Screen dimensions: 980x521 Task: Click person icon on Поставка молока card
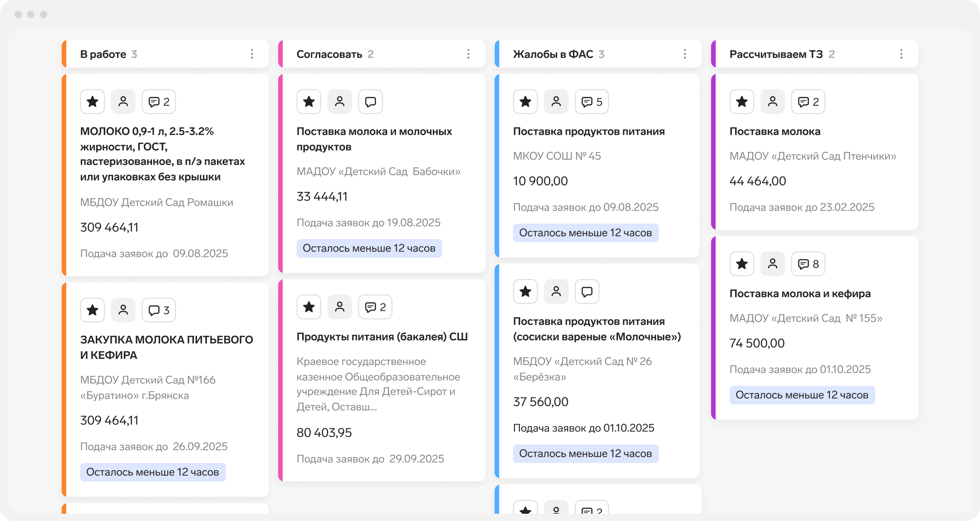point(773,102)
